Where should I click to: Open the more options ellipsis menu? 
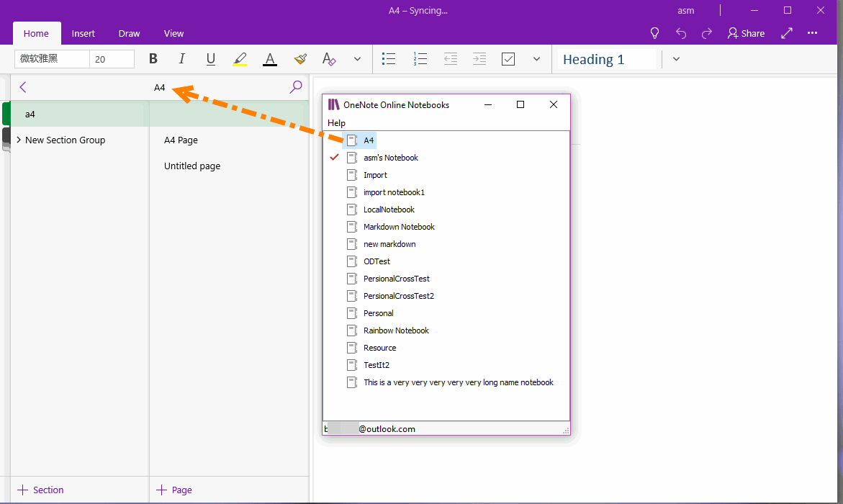click(x=812, y=33)
